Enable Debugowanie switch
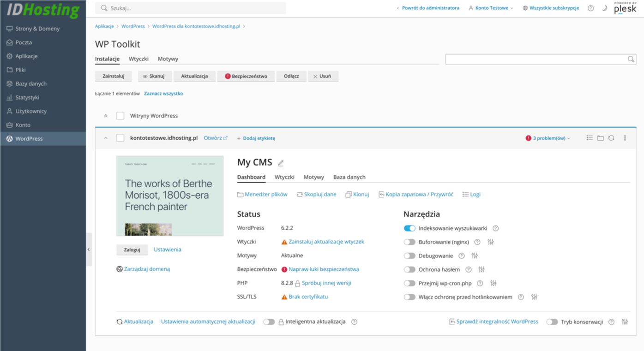 click(409, 256)
